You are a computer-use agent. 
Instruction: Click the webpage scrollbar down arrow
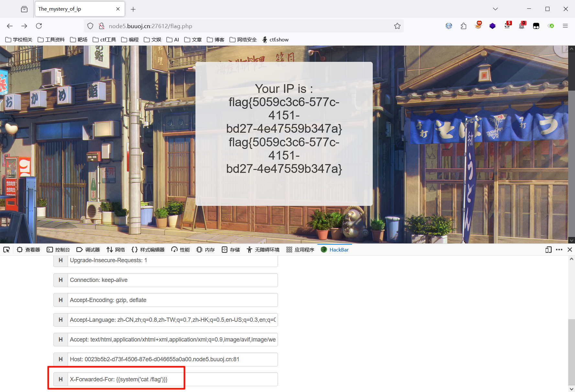click(571, 240)
